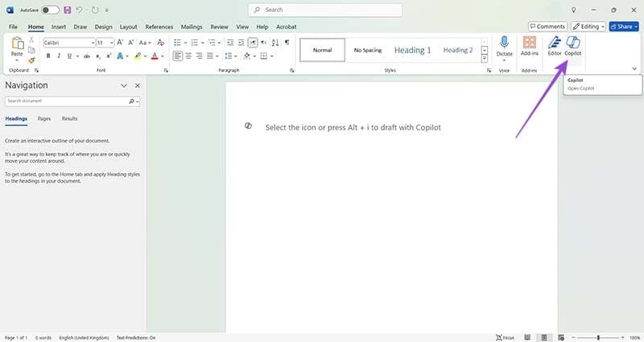
Task: Switch to the Insert tab
Action: point(58,27)
